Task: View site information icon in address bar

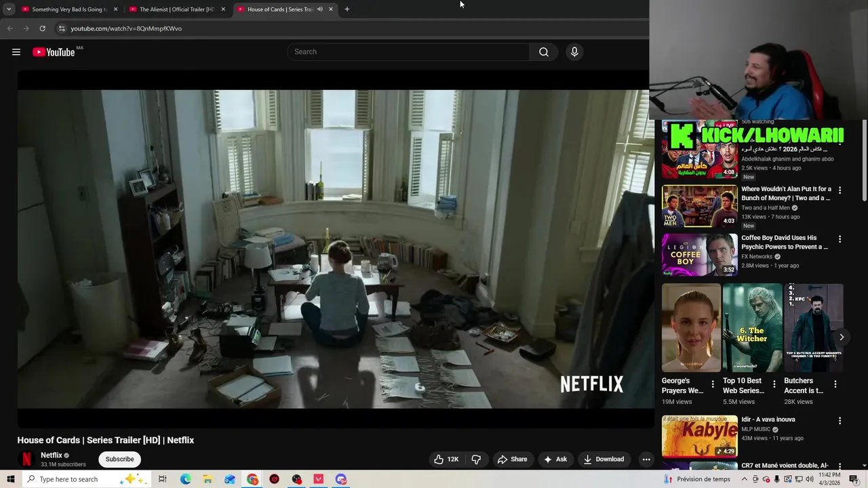Action: [x=62, y=28]
